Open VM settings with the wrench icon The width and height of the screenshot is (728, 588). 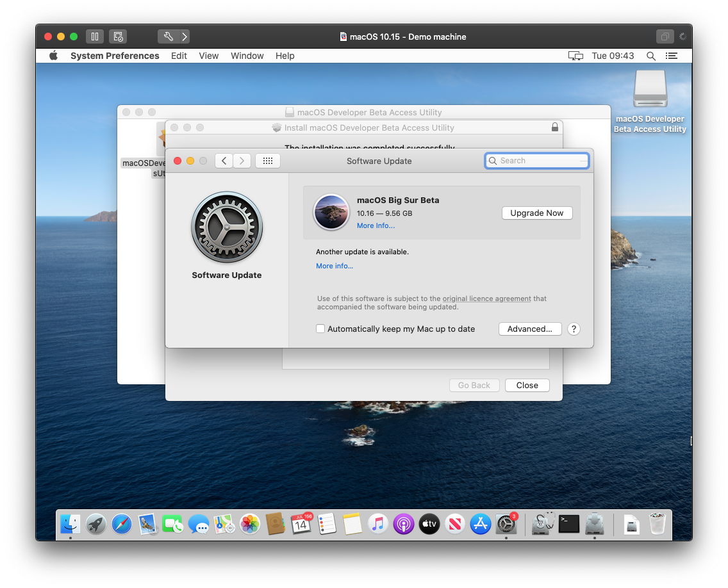click(168, 37)
